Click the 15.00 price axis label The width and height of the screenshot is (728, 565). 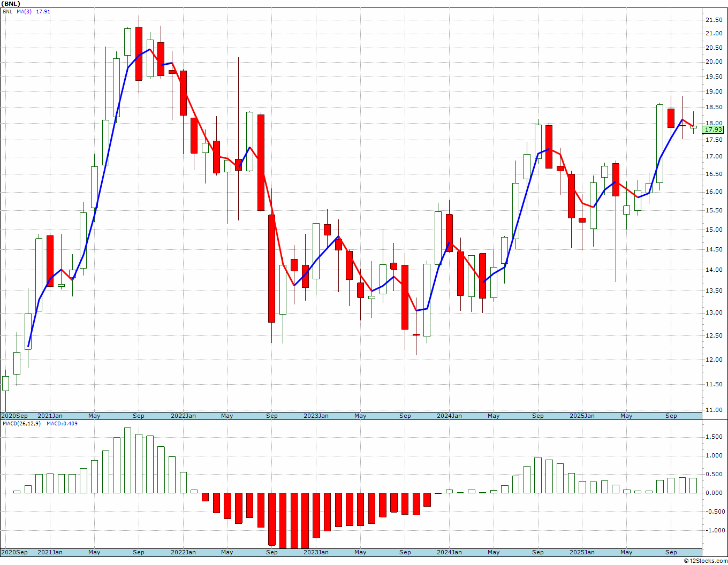pos(714,230)
